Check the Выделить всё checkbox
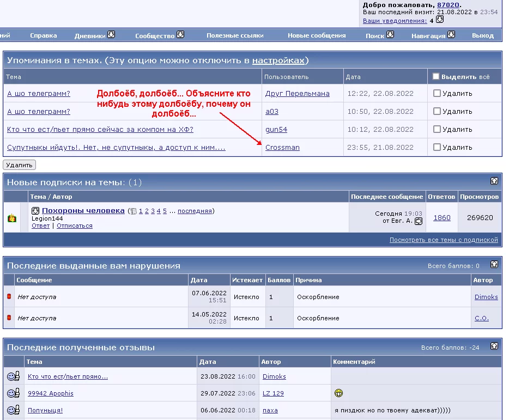Screen dimensions: 509x420 point(436,77)
